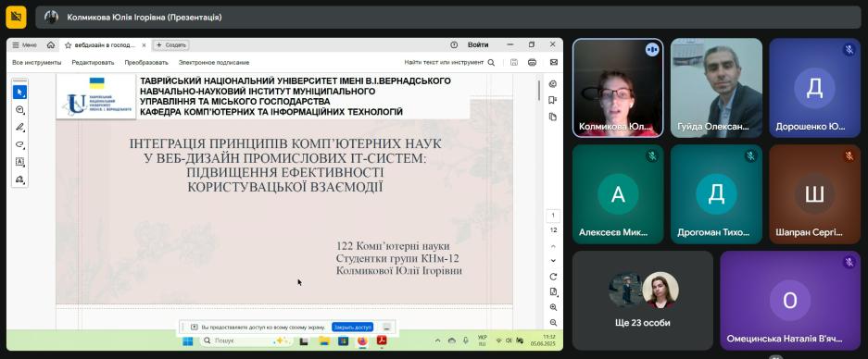Click the PDF vertical scrollbar thumb
The width and height of the screenshot is (868, 359).
539,90
